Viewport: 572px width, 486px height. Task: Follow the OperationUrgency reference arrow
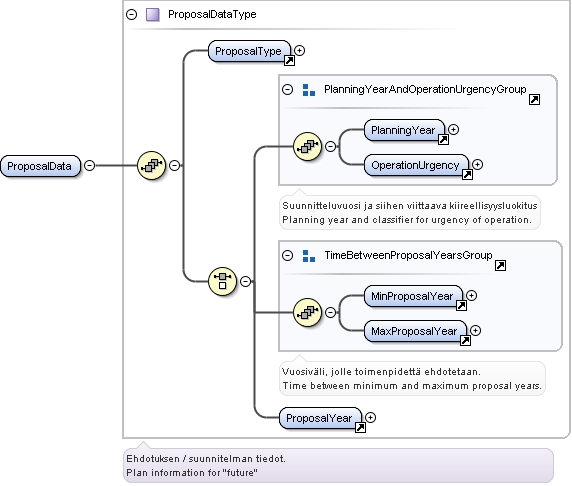click(467, 175)
